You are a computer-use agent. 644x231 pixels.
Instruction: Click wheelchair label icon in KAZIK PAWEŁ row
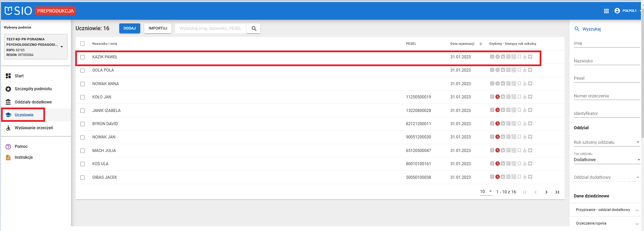(x=525, y=57)
